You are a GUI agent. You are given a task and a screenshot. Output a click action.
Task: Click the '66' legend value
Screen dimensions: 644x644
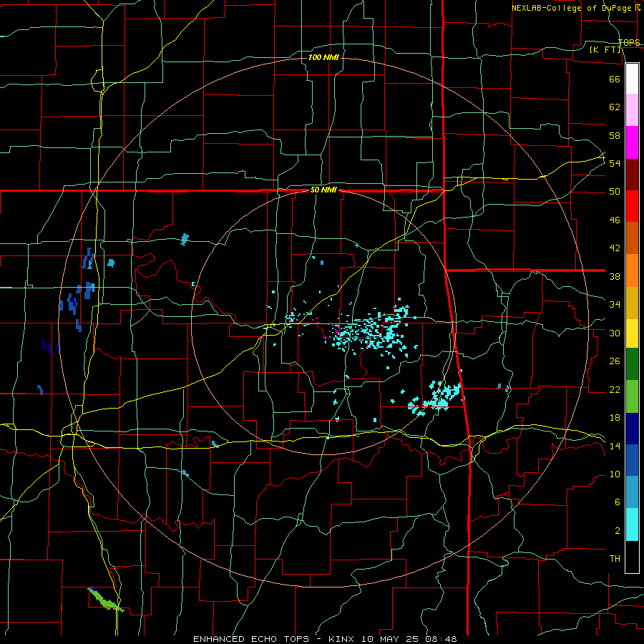(x=615, y=79)
